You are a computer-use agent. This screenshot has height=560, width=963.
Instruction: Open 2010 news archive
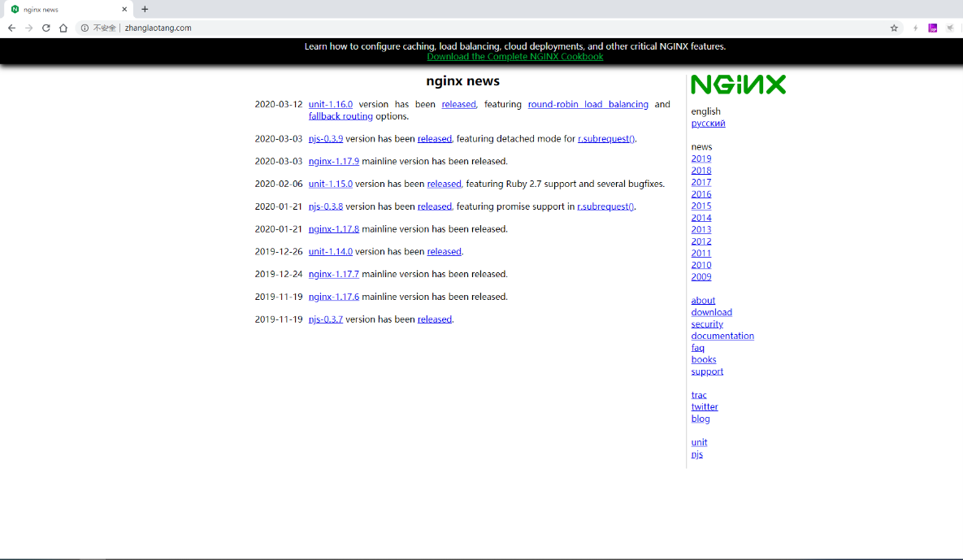pos(701,265)
